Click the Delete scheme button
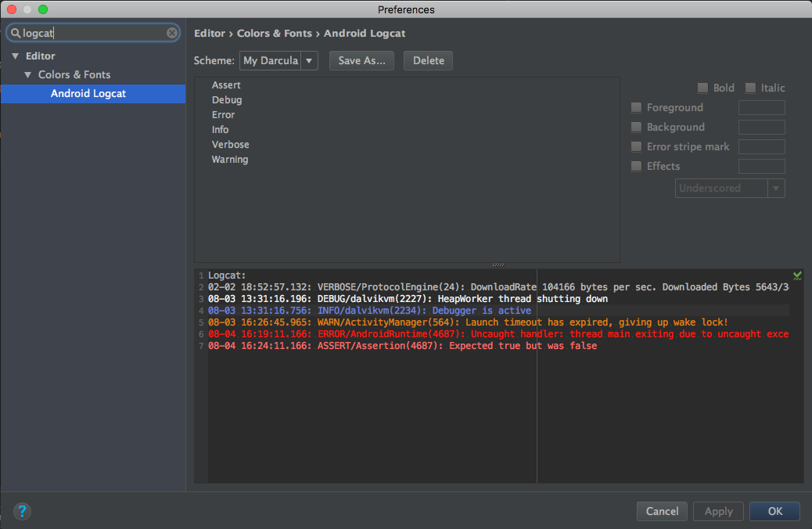Viewport: 812px width, 529px height. point(428,60)
